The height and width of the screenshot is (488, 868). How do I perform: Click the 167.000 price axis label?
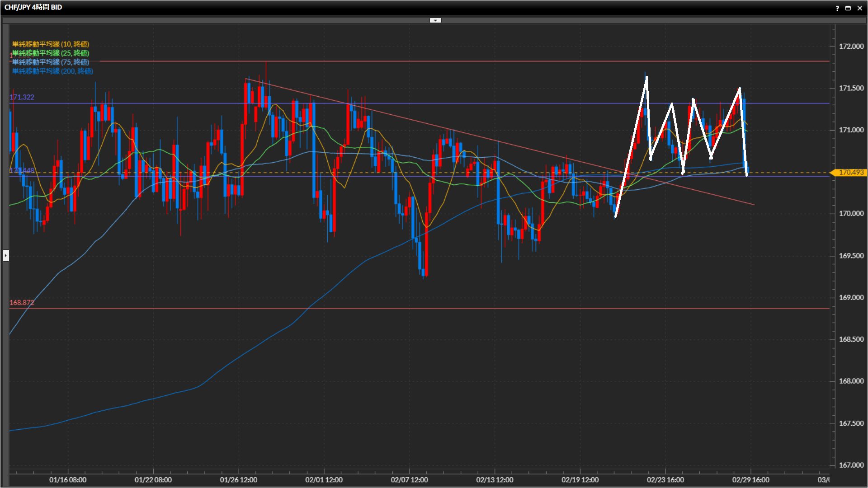pyautogui.click(x=851, y=465)
